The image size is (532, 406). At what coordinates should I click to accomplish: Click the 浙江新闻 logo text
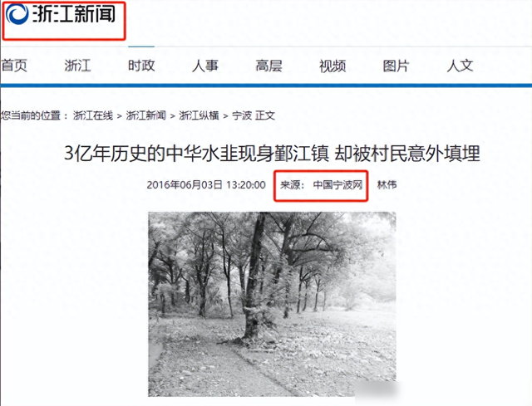pyautogui.click(x=74, y=15)
